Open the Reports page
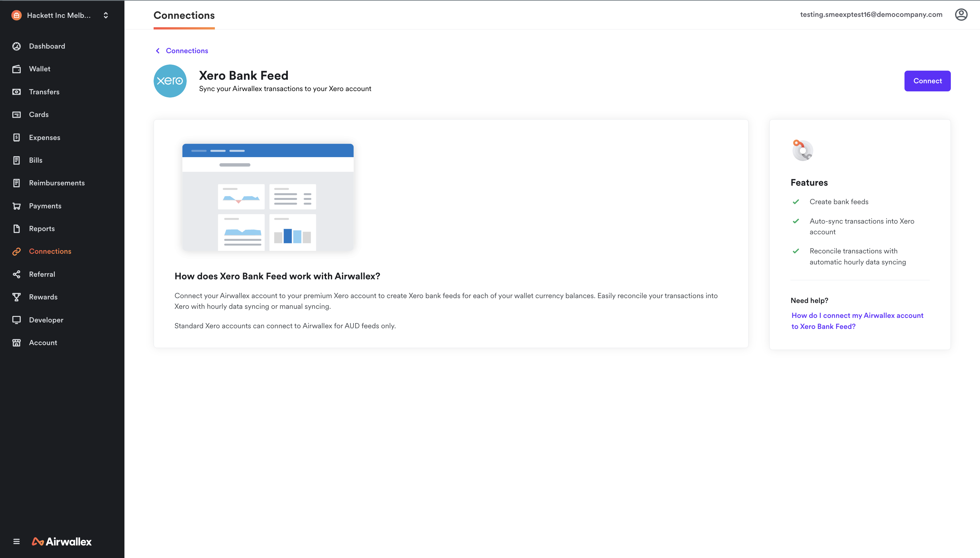The image size is (980, 558). click(x=42, y=229)
